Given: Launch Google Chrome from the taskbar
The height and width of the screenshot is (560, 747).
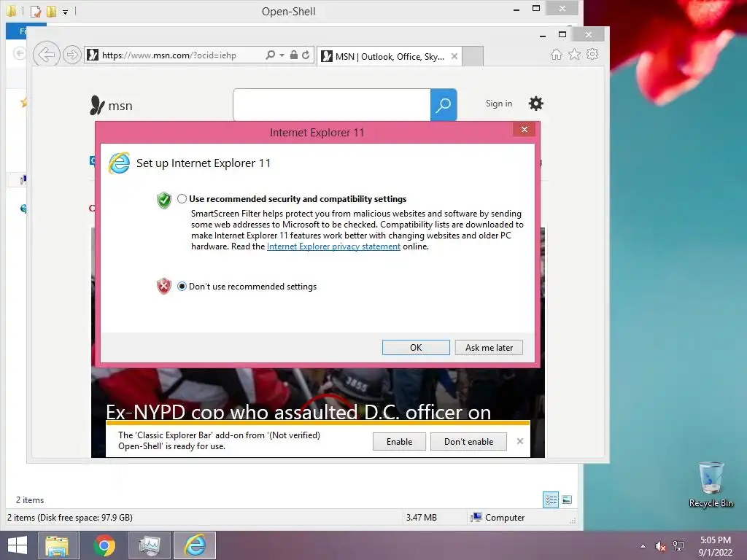Looking at the screenshot, I should coord(104,545).
